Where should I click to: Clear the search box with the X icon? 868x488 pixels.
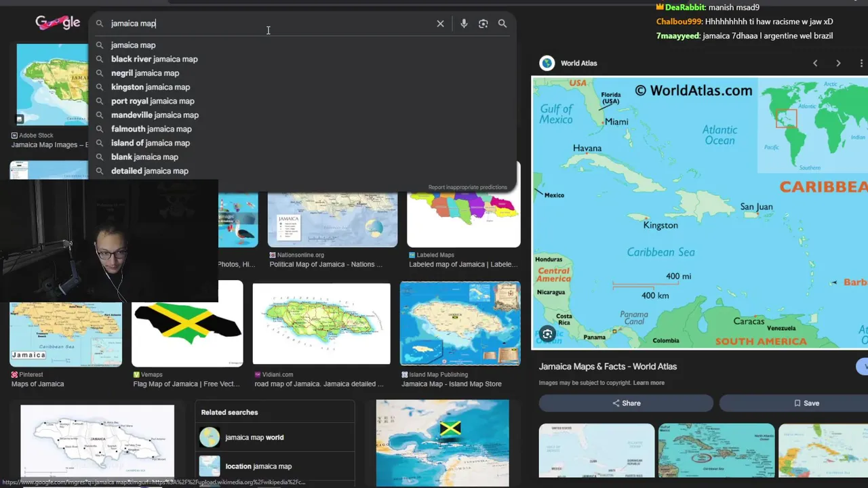[440, 23]
